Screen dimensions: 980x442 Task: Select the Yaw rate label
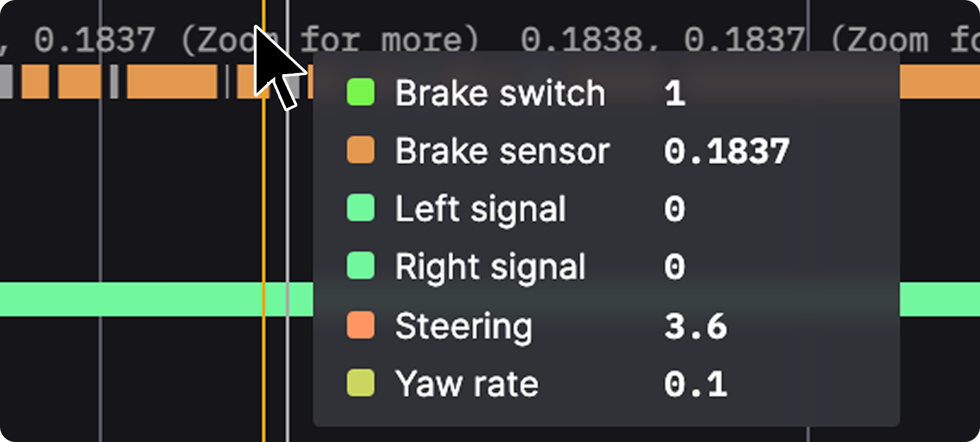point(467,384)
